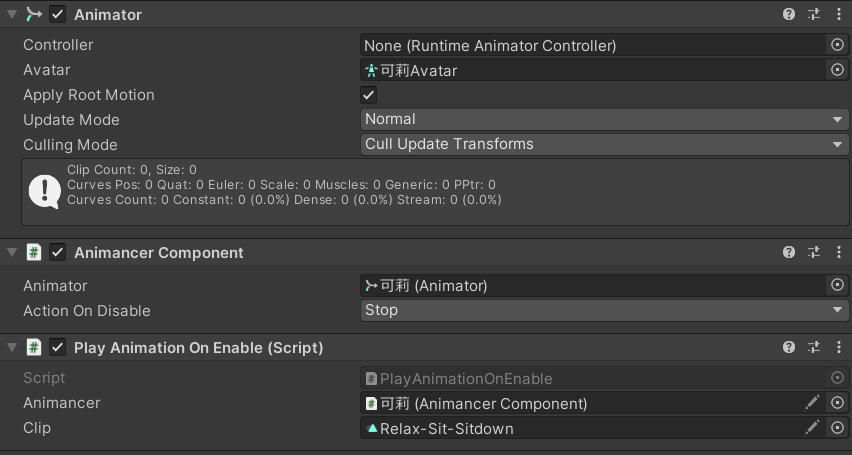Screen dimensions: 852x455
Task: Open object picker for Clip field
Action: 837,427
